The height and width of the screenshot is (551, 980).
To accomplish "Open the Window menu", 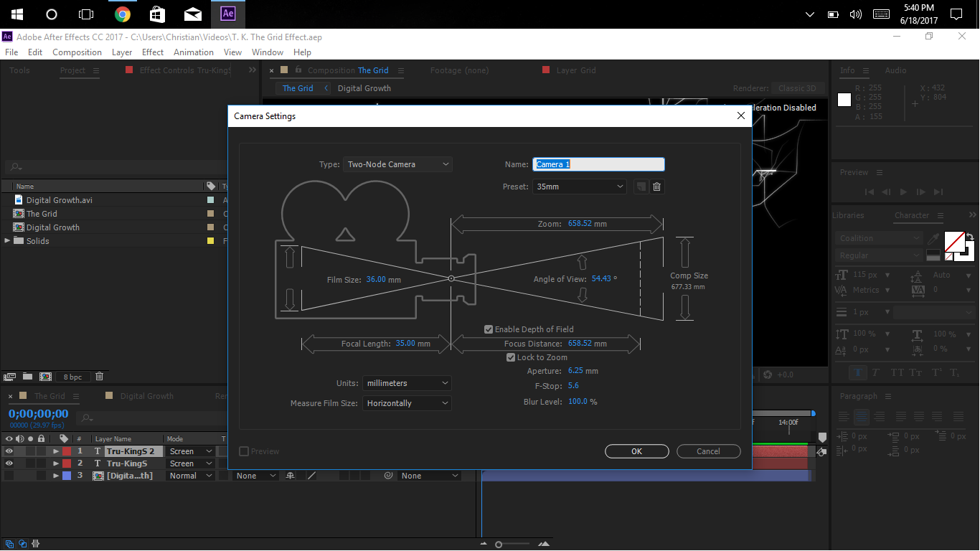I will [268, 52].
